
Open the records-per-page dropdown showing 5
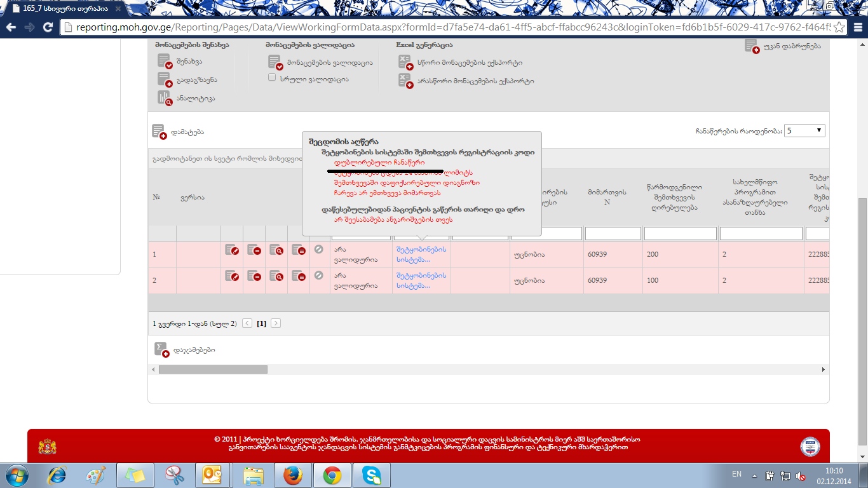click(804, 130)
